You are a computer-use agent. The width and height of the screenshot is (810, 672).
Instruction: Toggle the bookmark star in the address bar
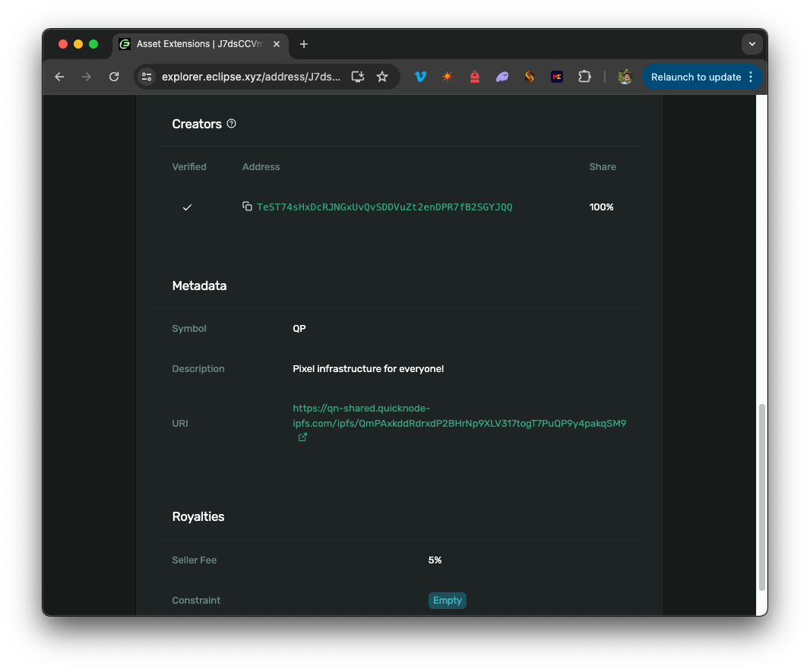[382, 77]
